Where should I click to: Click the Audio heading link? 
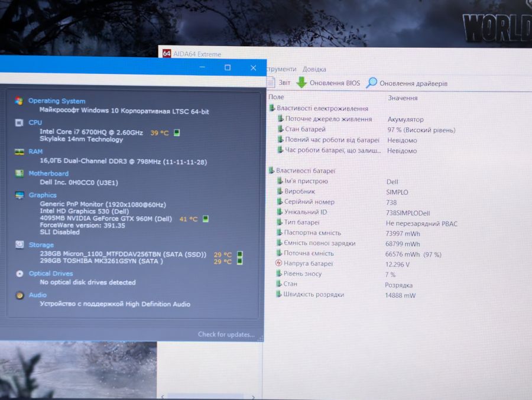[x=38, y=295]
